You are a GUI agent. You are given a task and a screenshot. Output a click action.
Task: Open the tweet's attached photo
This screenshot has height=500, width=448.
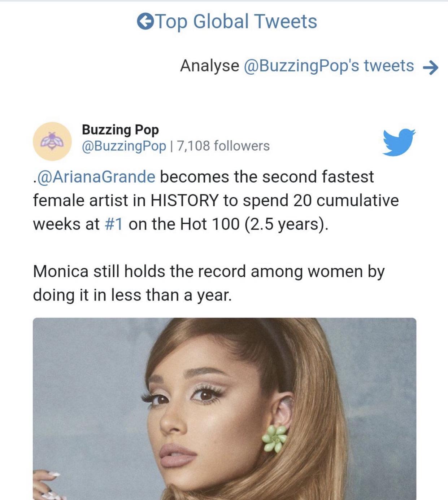(224, 408)
